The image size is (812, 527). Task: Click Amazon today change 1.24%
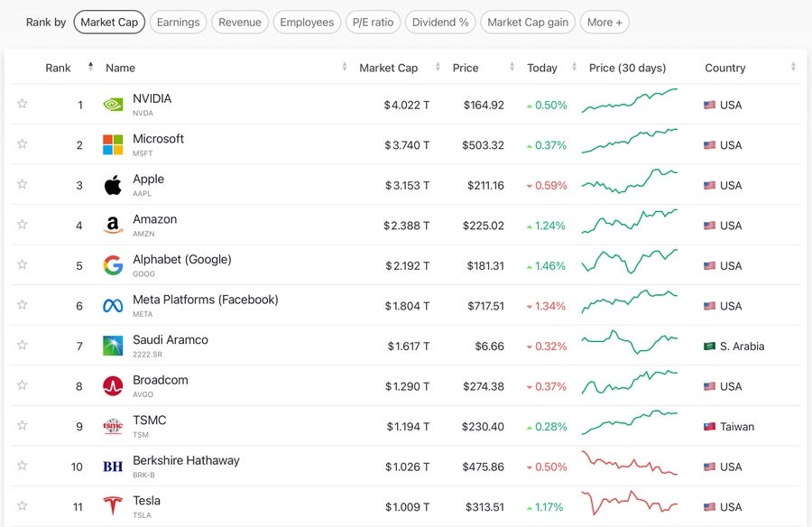pos(547,226)
